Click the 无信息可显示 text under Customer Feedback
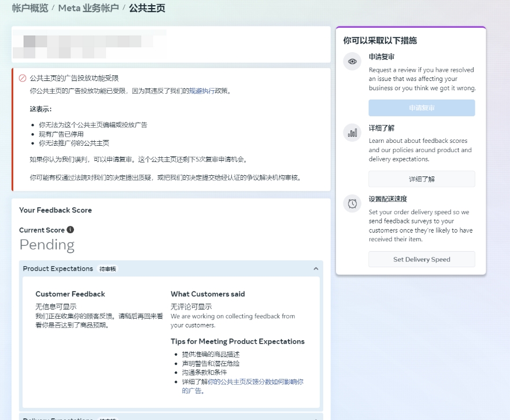 [x=56, y=307]
